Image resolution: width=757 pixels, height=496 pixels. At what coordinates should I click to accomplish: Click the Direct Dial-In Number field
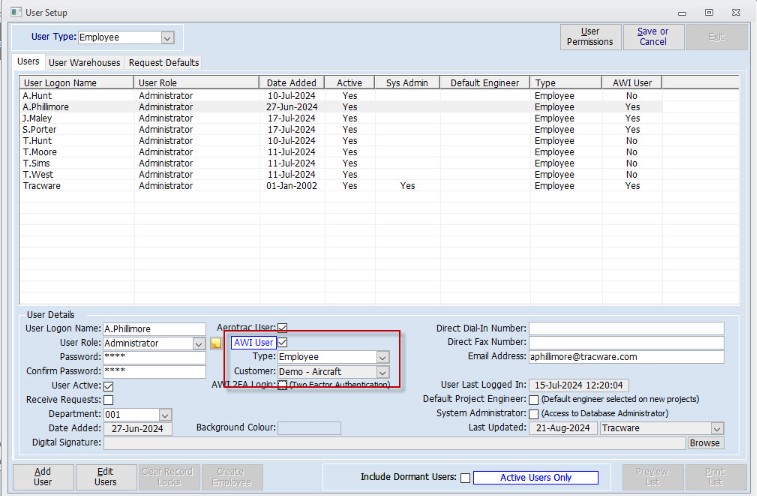[627, 329]
